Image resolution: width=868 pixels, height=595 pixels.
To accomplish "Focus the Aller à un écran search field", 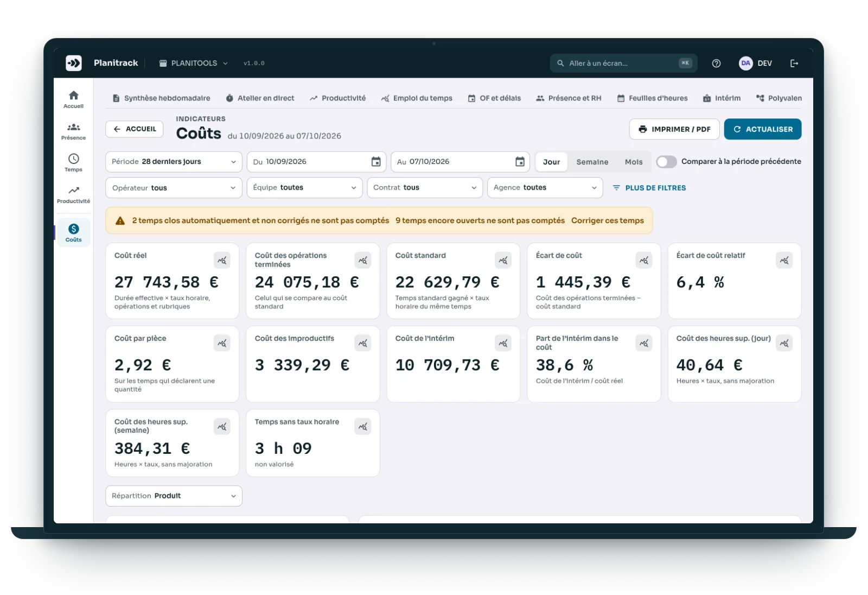I will (623, 64).
